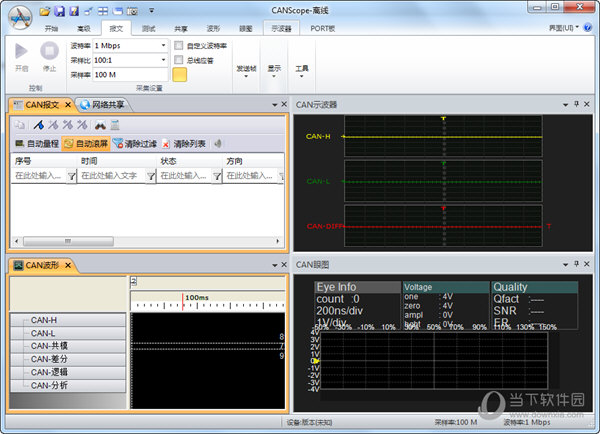Click the open folder icon in quick access toolbar
Image resolution: width=600 pixels, height=434 pixels.
coord(45,11)
